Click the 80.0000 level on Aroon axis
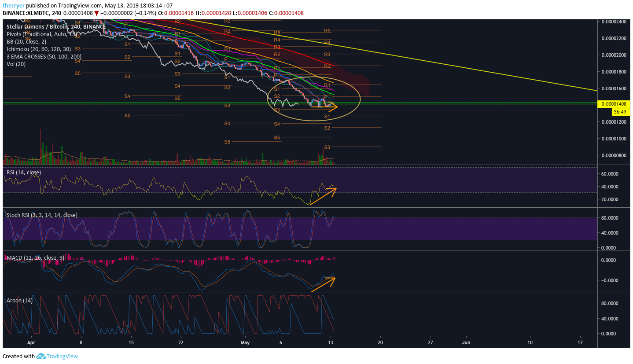The image size is (633, 364). click(611, 303)
